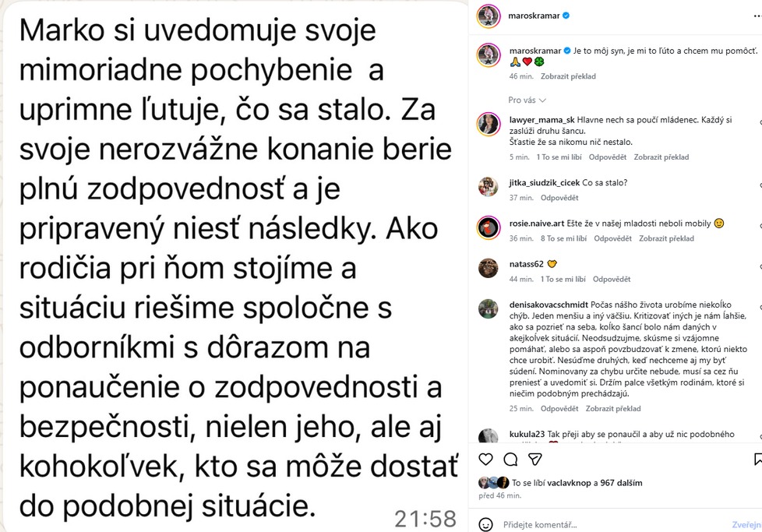Viewport: 762px width, 532px height.
Task: Open maroskramar's avatar in the post header
Action: (489, 15)
